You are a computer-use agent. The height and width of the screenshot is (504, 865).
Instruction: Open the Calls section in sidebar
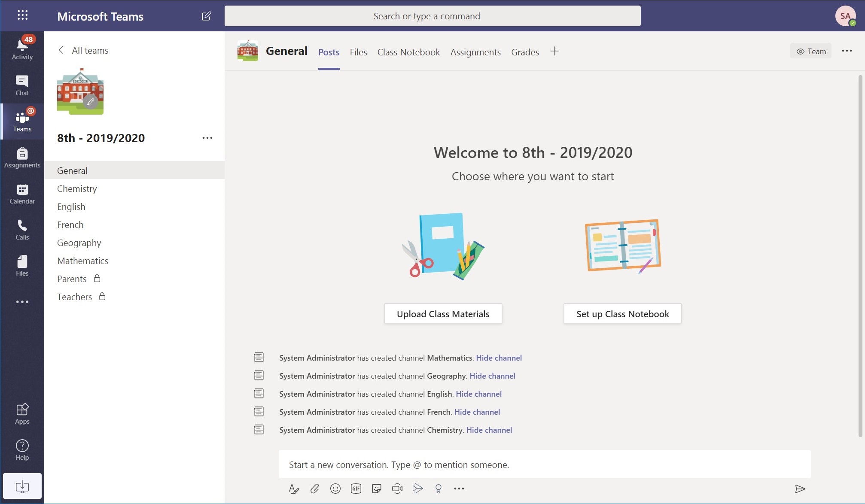22,230
